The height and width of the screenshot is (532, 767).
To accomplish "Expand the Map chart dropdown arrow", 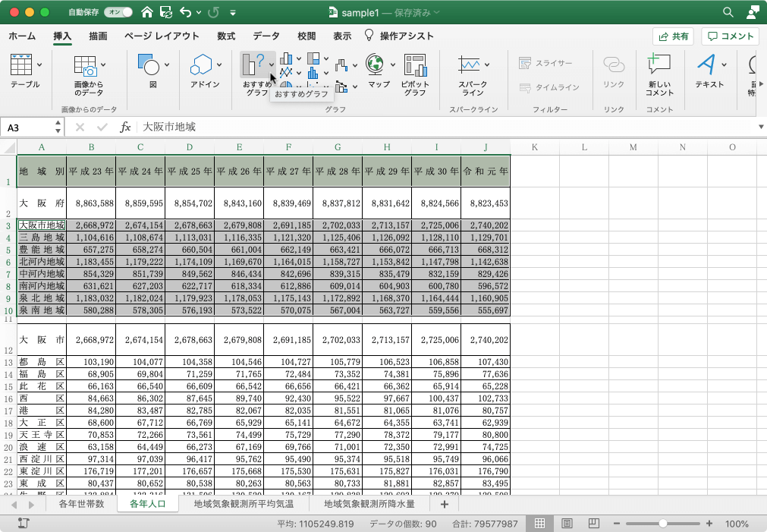I will (x=392, y=65).
